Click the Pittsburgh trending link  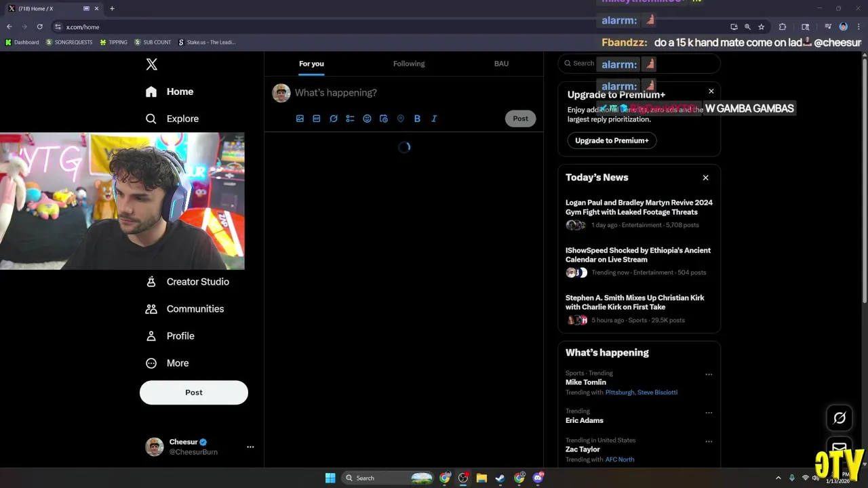[x=619, y=392]
